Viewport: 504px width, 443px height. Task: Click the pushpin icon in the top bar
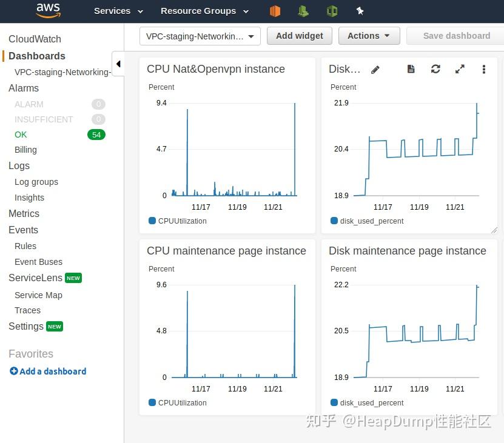(360, 11)
